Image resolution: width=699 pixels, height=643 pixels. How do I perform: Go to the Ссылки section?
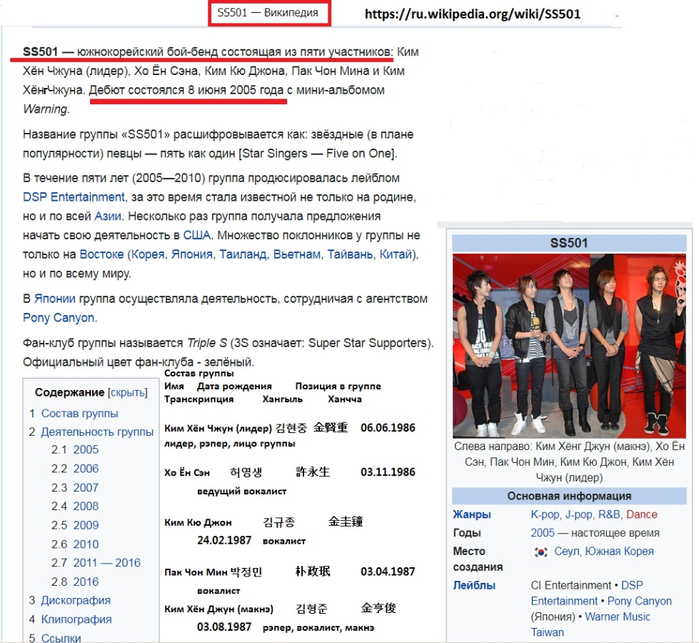pyautogui.click(x=61, y=638)
